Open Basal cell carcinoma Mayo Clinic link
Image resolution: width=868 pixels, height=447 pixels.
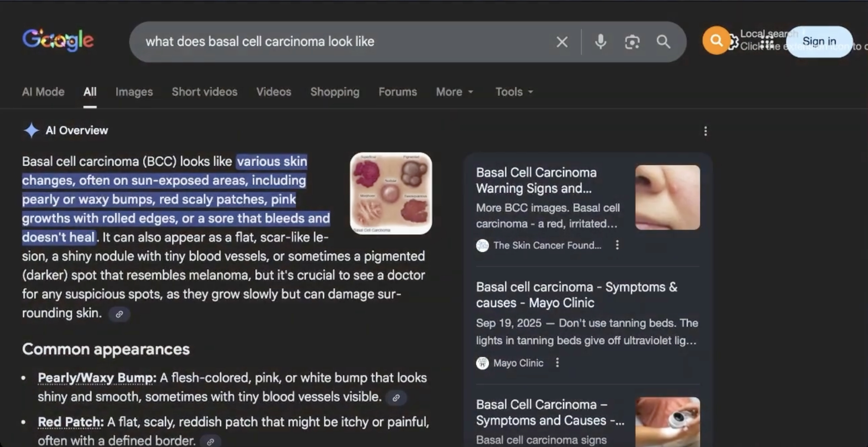[x=576, y=295]
